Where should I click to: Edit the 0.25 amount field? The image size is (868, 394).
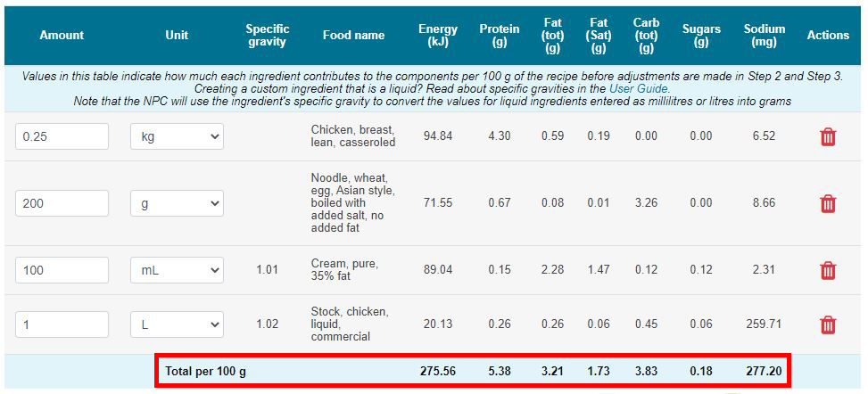[62, 136]
